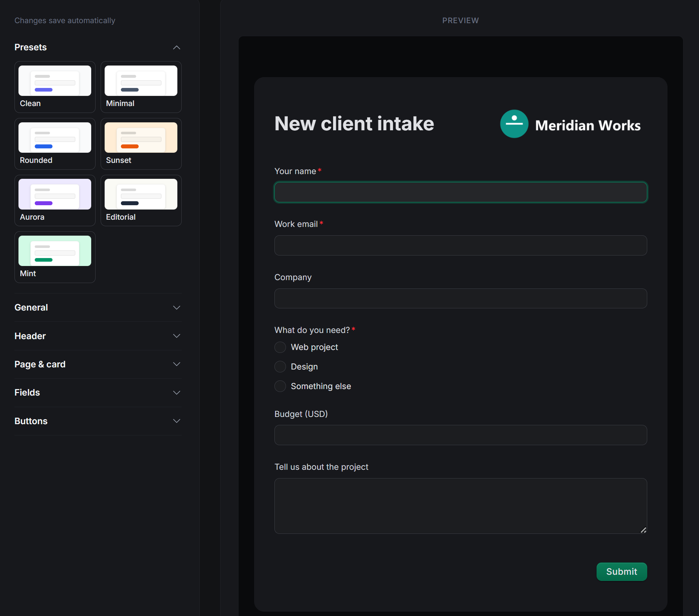This screenshot has height=616, width=699.
Task: Select the Something else radio option
Action: coord(280,386)
